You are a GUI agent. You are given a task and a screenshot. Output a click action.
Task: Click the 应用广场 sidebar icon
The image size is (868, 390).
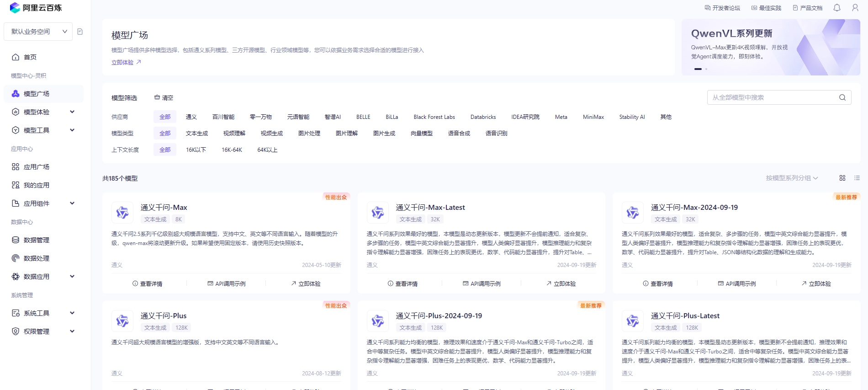[16, 167]
